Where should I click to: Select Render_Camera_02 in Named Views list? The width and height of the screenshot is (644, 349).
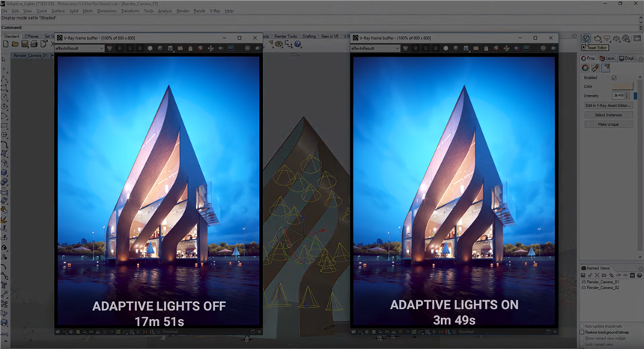pyautogui.click(x=602, y=288)
